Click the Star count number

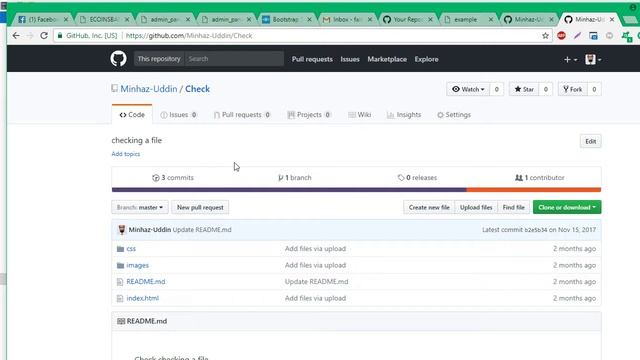click(546, 89)
